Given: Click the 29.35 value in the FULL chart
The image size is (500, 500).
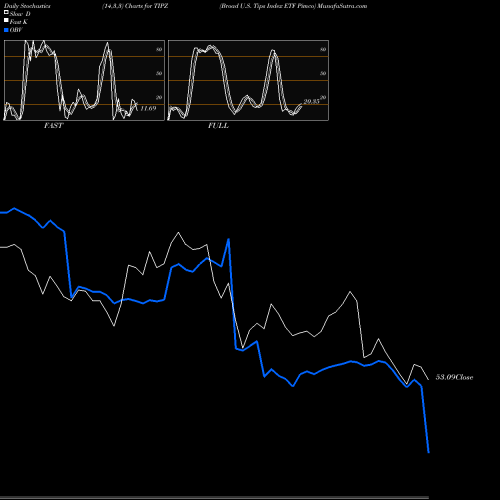Looking at the screenshot, I should coord(312,101).
